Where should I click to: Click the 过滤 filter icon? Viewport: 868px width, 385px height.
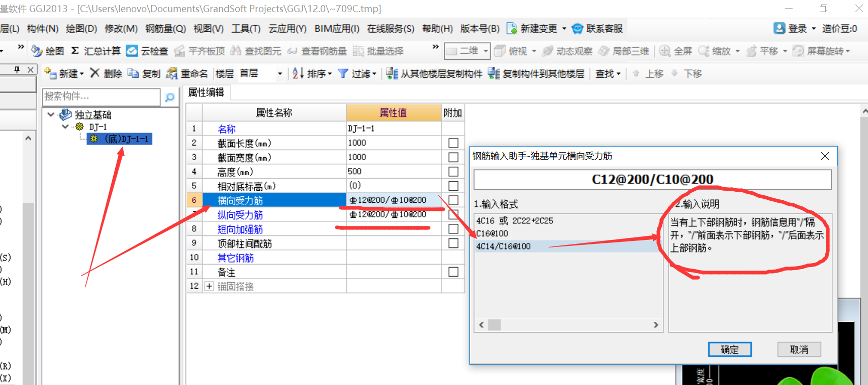coord(343,73)
